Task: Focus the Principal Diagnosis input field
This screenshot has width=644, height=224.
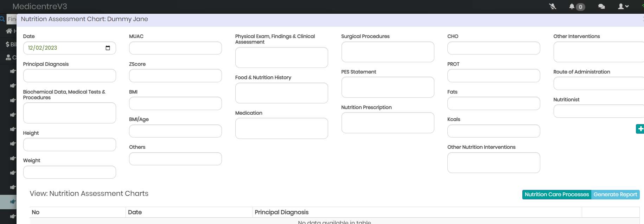Action: [70, 76]
